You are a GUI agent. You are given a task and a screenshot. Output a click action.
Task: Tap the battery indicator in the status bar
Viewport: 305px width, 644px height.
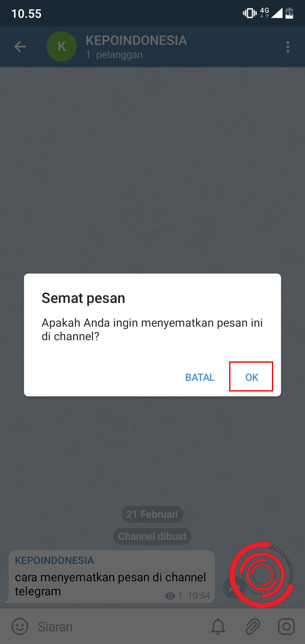pos(289,13)
